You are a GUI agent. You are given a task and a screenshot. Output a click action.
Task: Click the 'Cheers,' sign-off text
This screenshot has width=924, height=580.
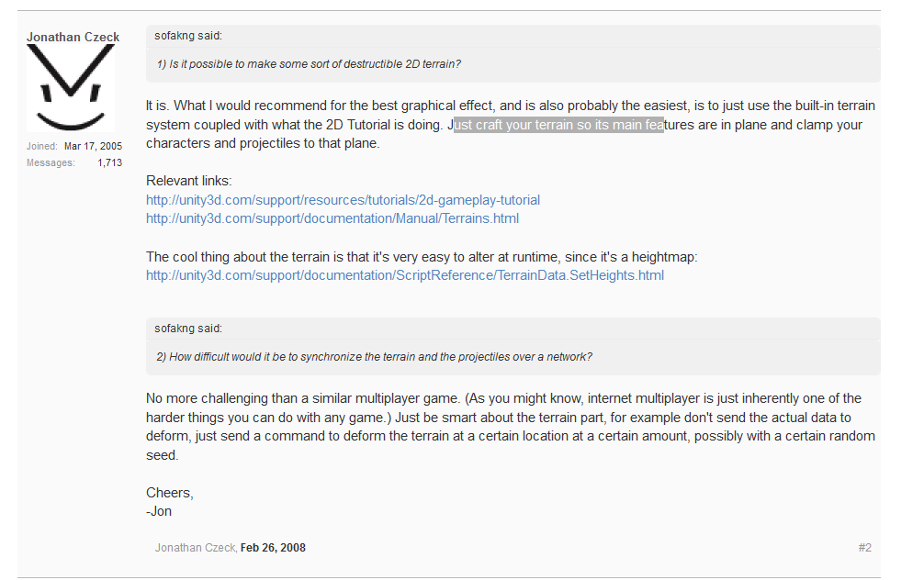(170, 493)
